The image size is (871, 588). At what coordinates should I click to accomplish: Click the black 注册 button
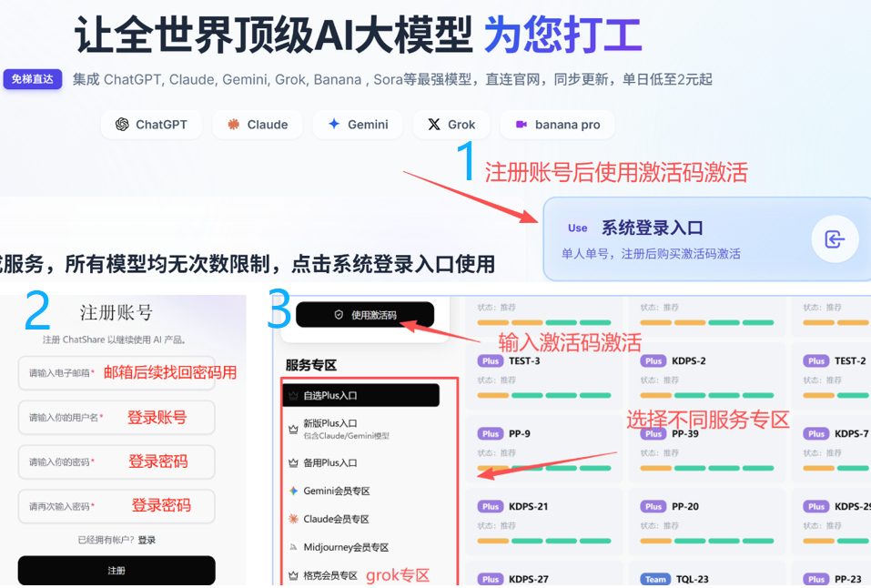[116, 570]
